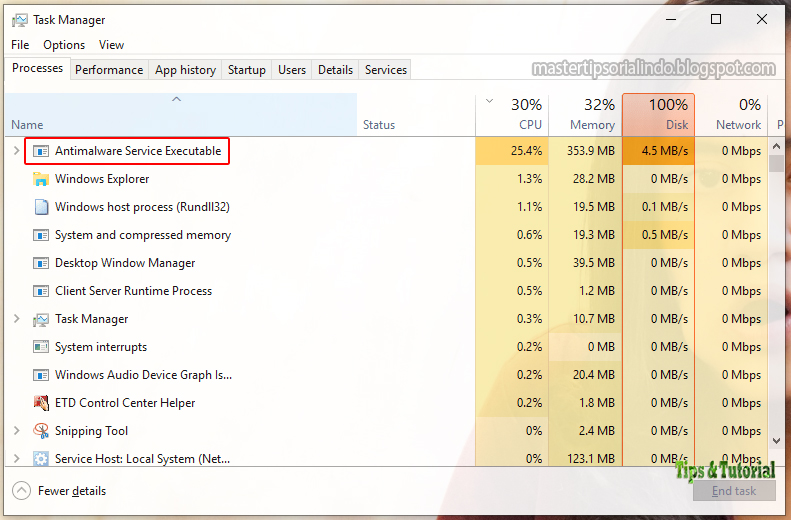This screenshot has width=791, height=520.
Task: Click the chevron beside the CPU column
Action: (489, 101)
